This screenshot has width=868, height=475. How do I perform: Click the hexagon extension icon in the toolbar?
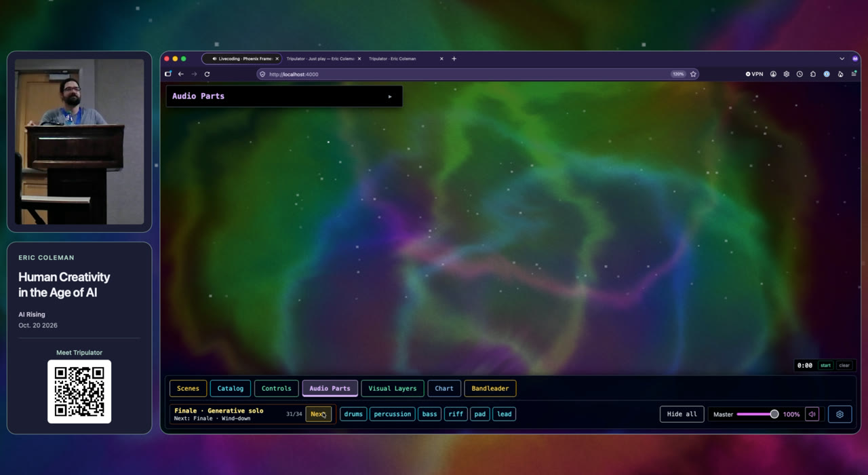[787, 74]
